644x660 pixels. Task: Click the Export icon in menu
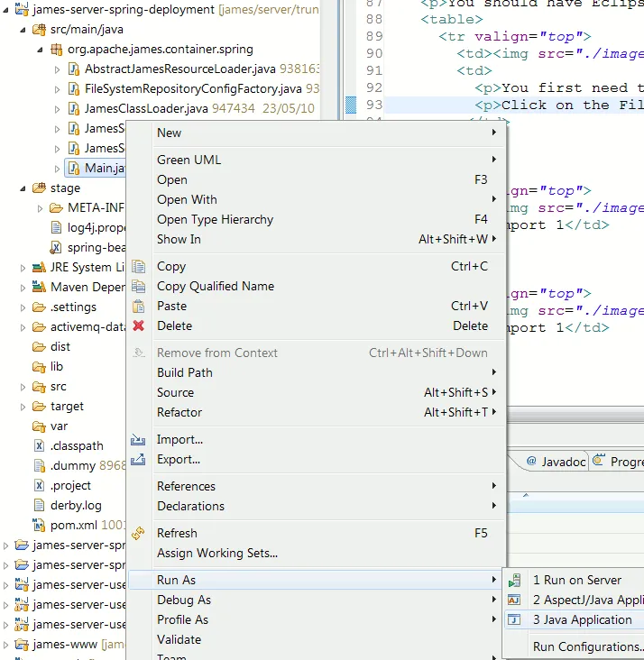click(x=138, y=459)
